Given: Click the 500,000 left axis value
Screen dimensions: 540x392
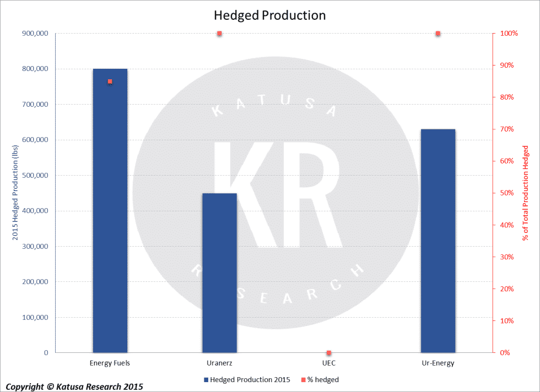Looking at the screenshot, I should tap(35, 175).
